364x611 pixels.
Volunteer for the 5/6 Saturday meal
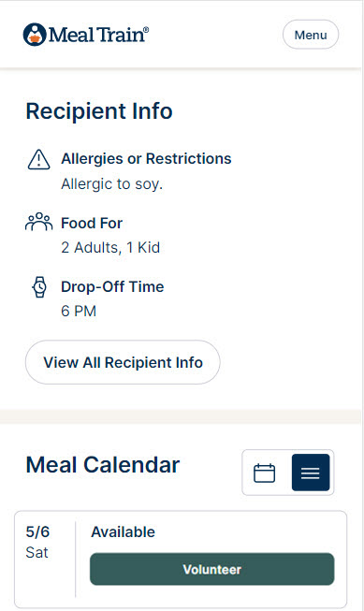(212, 569)
